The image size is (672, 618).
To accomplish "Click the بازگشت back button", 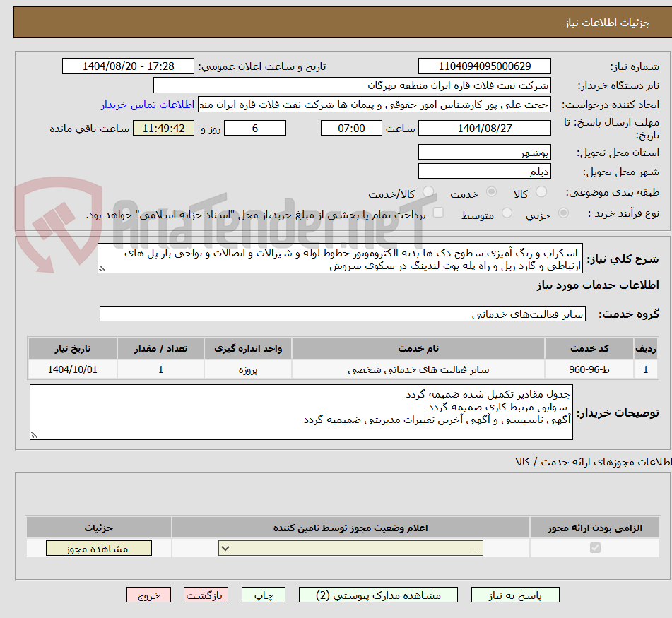I will click(x=206, y=595).
